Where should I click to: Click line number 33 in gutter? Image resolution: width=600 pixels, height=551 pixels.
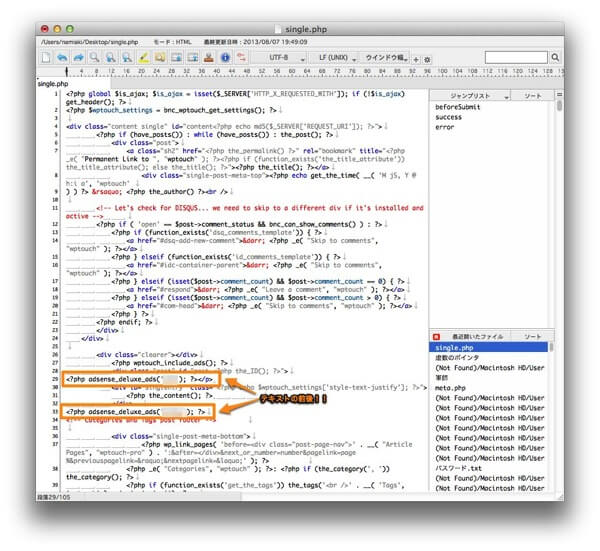55,412
